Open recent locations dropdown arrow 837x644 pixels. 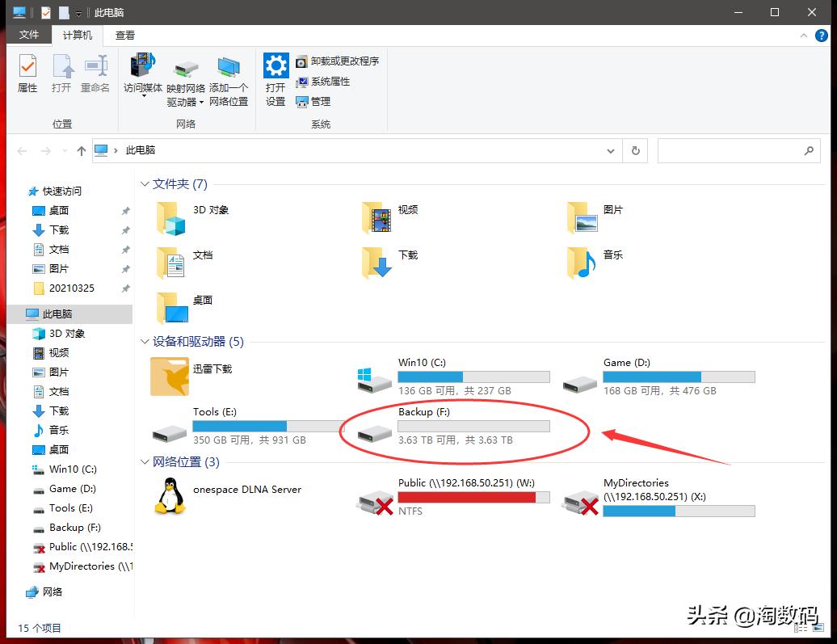[x=65, y=151]
